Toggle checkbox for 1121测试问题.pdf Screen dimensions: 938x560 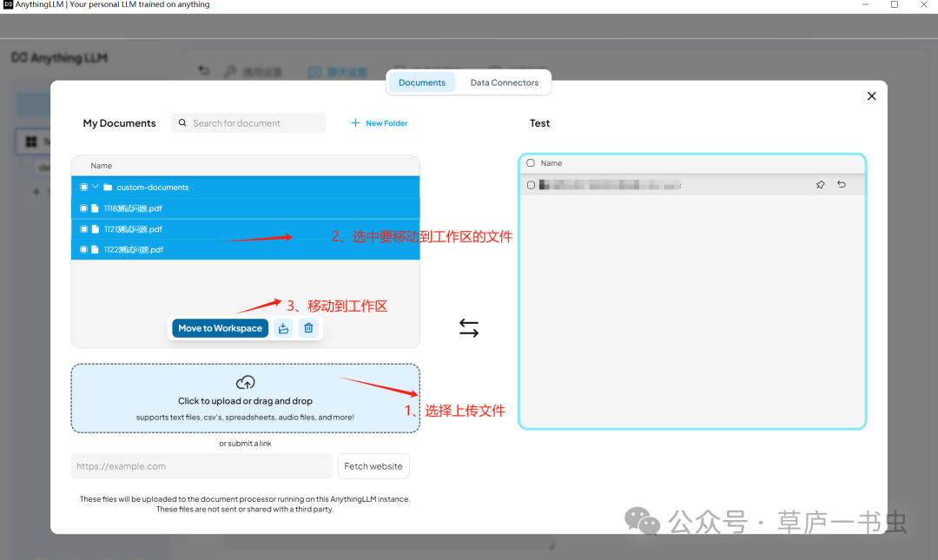pyautogui.click(x=83, y=229)
